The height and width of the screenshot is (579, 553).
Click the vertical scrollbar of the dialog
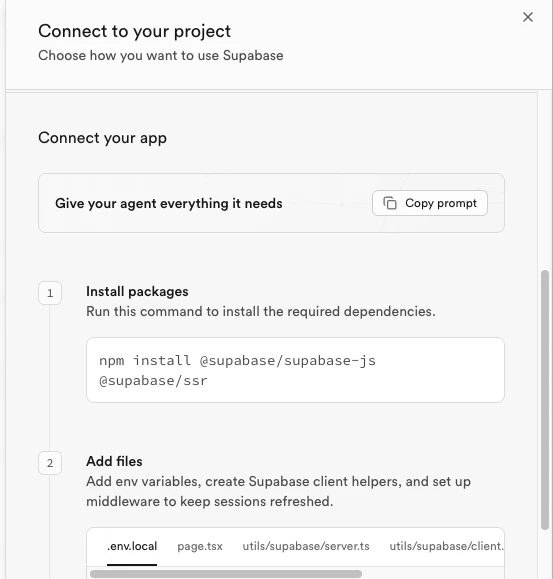(x=545, y=400)
